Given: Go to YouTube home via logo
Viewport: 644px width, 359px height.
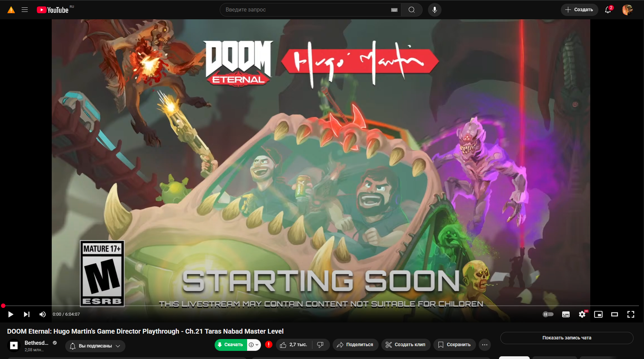Looking at the screenshot, I should (x=53, y=10).
